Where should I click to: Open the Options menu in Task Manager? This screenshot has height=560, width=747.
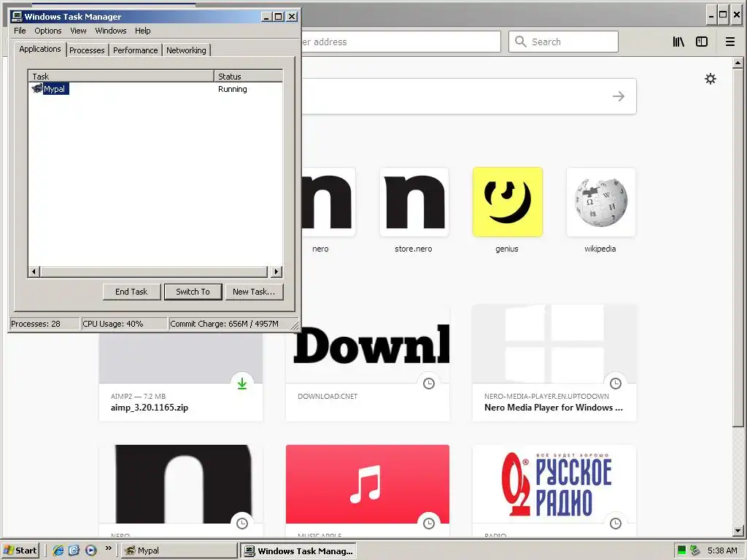[x=47, y=31]
